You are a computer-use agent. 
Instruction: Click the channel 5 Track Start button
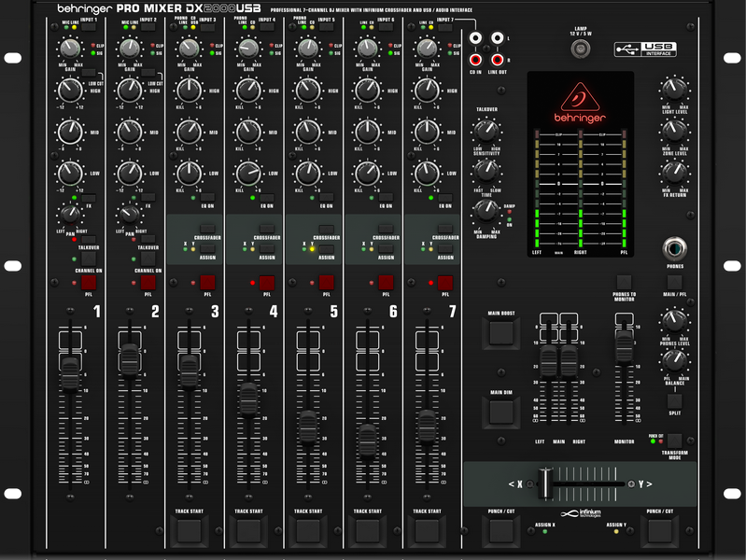(x=308, y=531)
